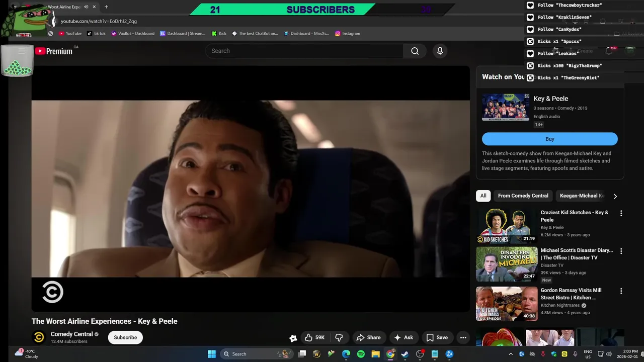Open Spotify from the taskbar

point(361,354)
